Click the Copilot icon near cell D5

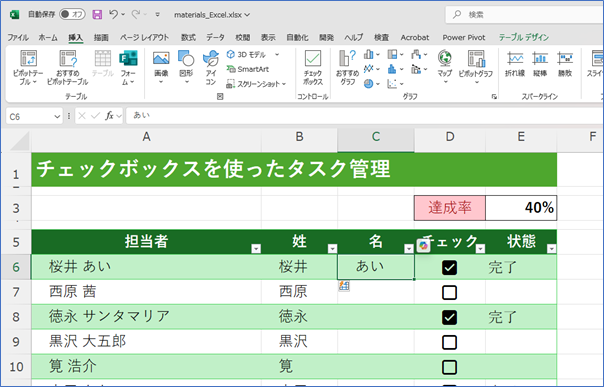tap(423, 246)
